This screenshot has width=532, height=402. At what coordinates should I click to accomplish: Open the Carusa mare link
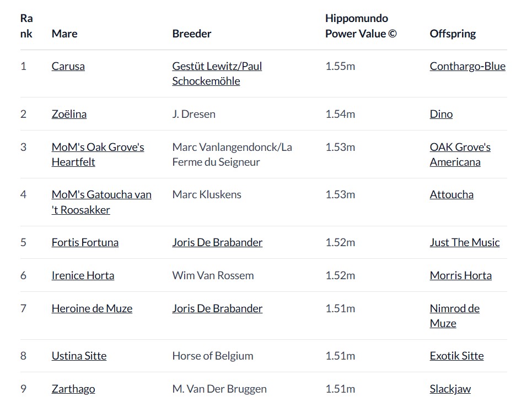coord(68,66)
